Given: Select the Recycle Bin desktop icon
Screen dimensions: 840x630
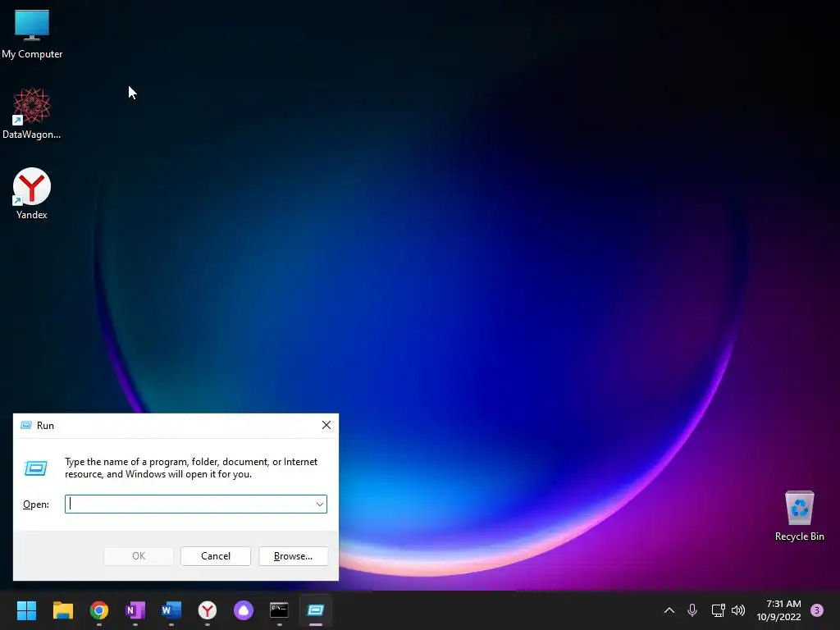Looking at the screenshot, I should [799, 516].
